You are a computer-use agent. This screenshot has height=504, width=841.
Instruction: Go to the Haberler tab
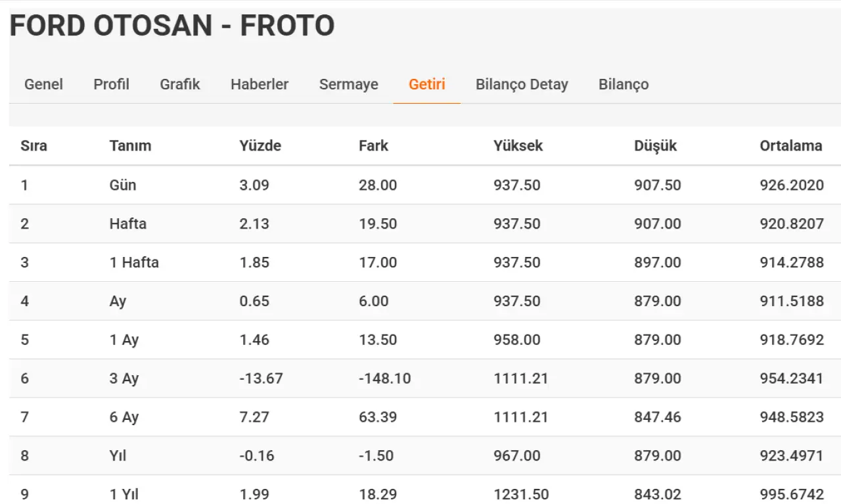pyautogui.click(x=260, y=84)
